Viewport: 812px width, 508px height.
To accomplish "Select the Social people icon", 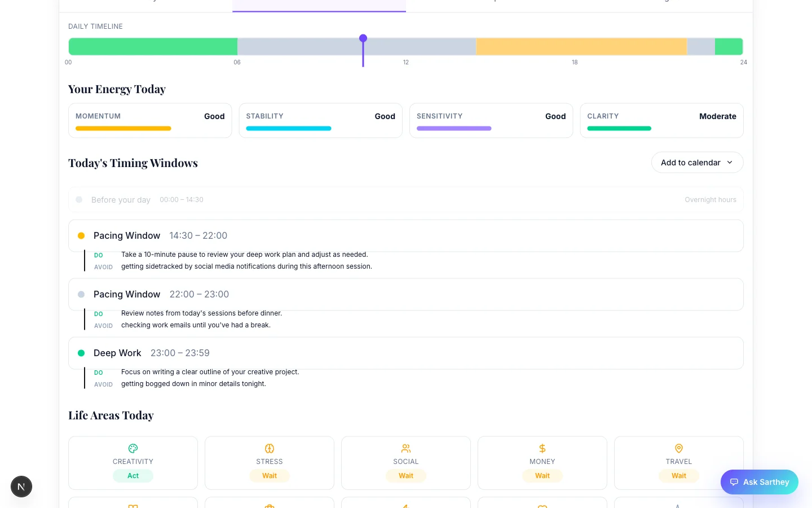I will 405,448.
